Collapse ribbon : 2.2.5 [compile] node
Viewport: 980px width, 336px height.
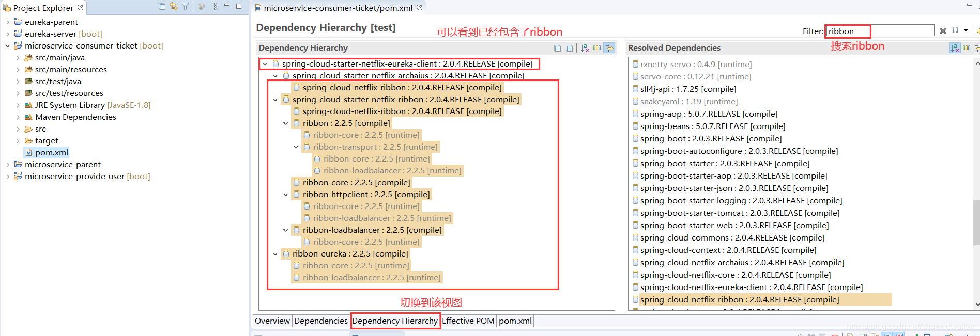coord(285,123)
